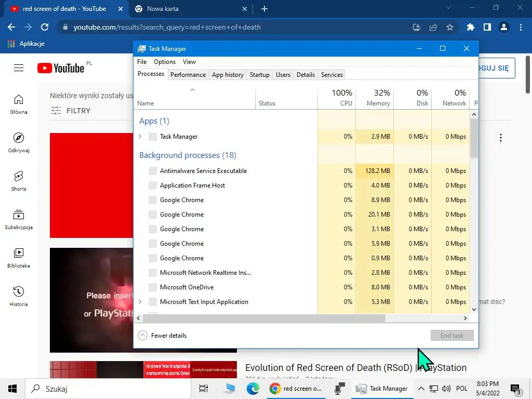Click the Szukaj taskbar search box
The image size is (532, 399).
(108, 389)
